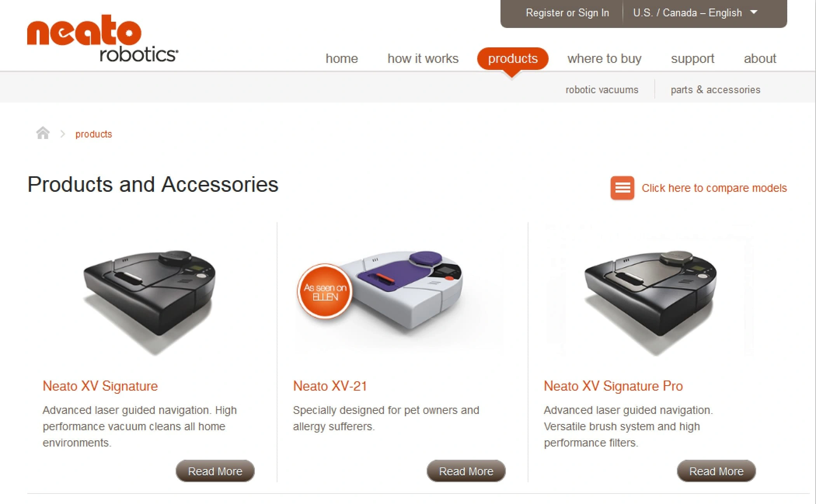The width and height of the screenshot is (816, 504).
Task: Click the home navigation item
Action: click(x=342, y=59)
